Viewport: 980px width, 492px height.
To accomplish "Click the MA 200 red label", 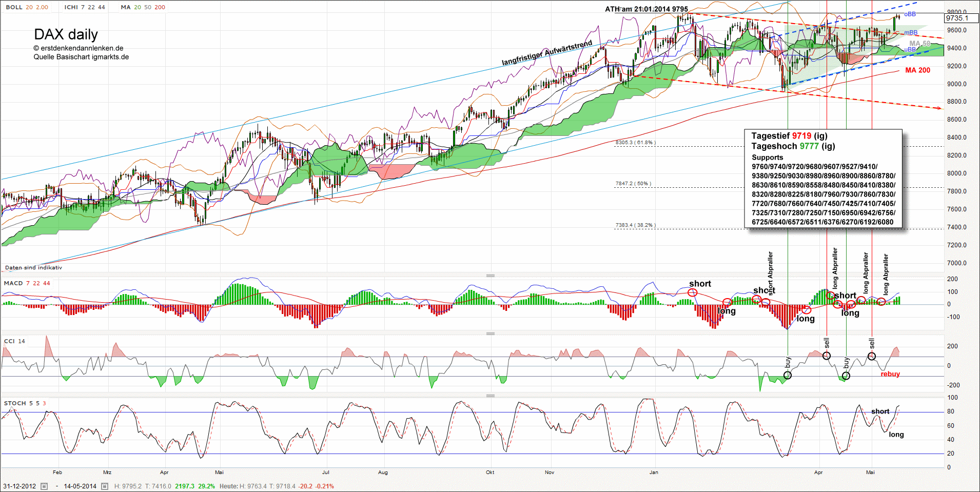I will [917, 70].
